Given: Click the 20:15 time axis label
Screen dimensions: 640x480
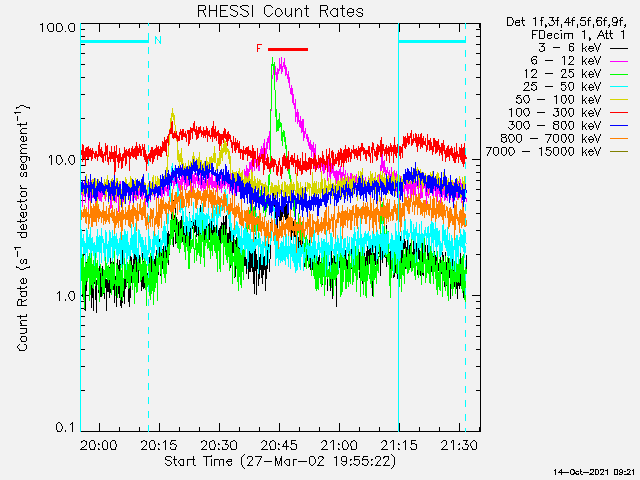Looking at the screenshot, I should [x=159, y=445].
